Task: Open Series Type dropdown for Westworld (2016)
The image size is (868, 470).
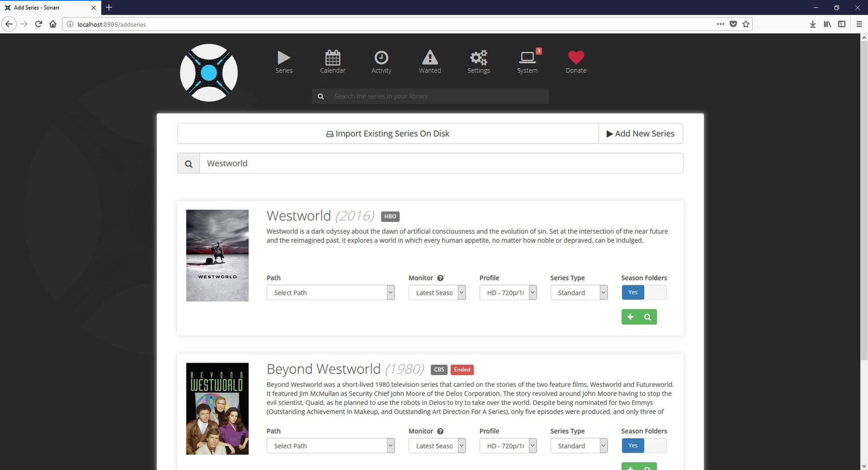Action: tap(579, 292)
